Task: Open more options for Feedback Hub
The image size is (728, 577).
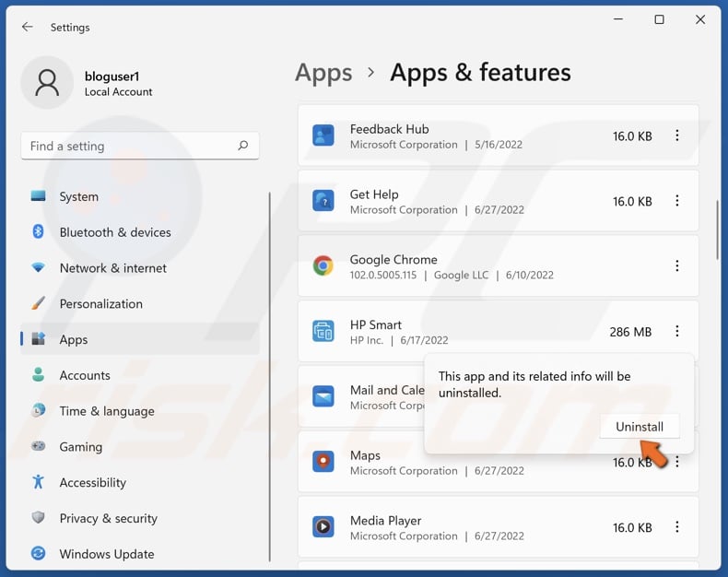Action: coord(677,135)
